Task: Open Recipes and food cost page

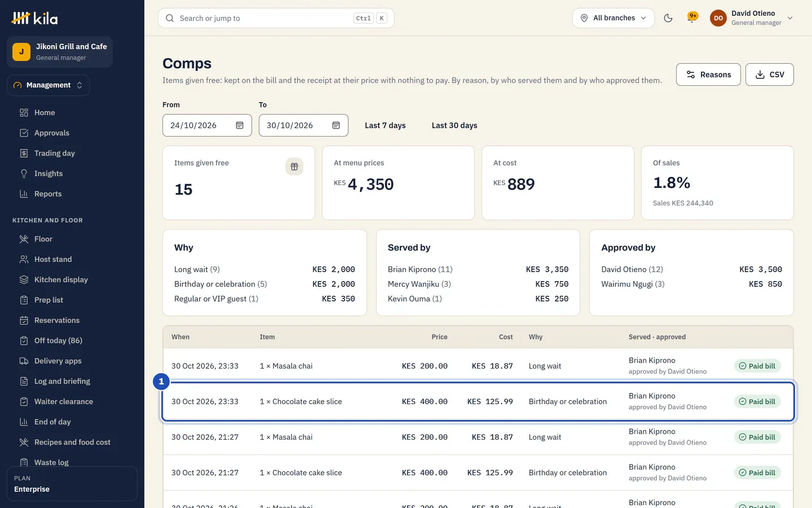Action: (72, 442)
